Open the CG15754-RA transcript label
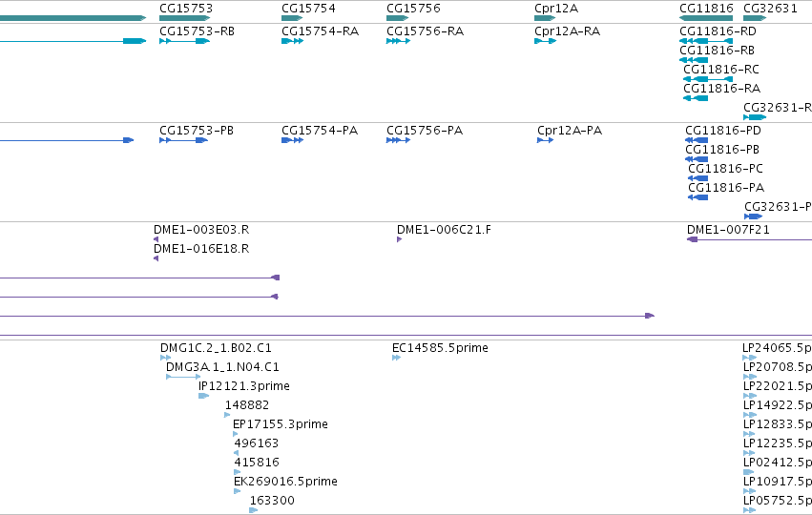 click(x=320, y=31)
